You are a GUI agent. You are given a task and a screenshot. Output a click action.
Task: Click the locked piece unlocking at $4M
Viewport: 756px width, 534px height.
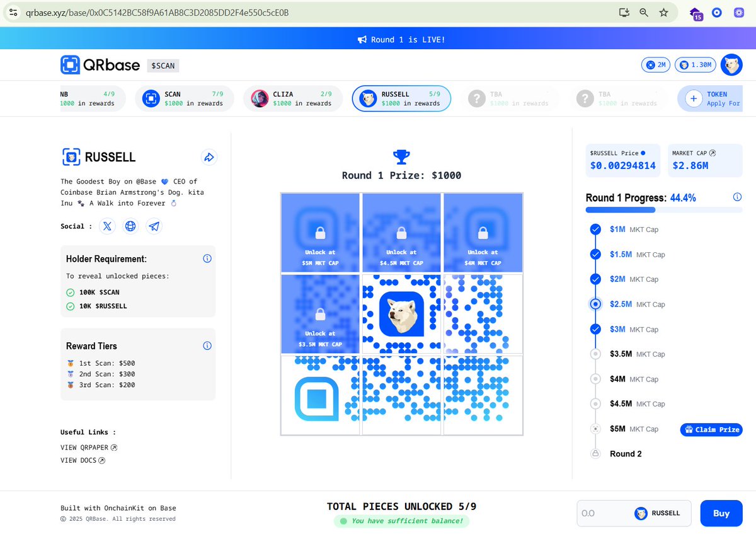tap(483, 232)
